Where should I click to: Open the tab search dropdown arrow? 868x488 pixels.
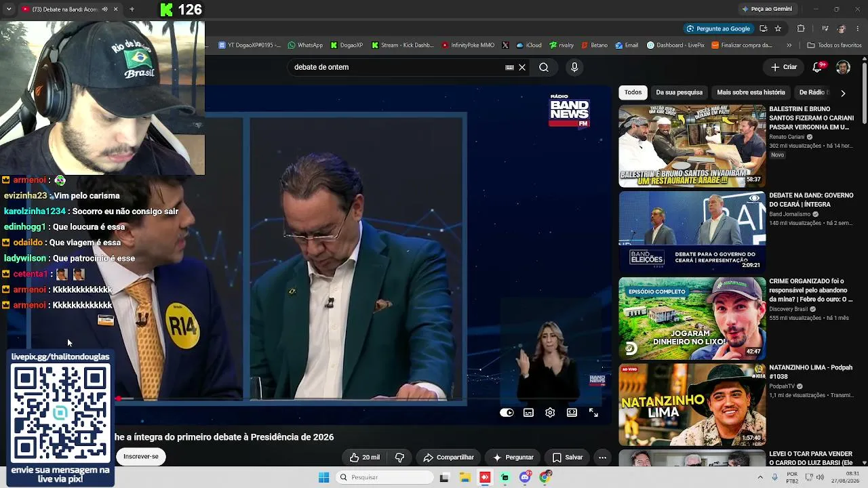pos(9,9)
